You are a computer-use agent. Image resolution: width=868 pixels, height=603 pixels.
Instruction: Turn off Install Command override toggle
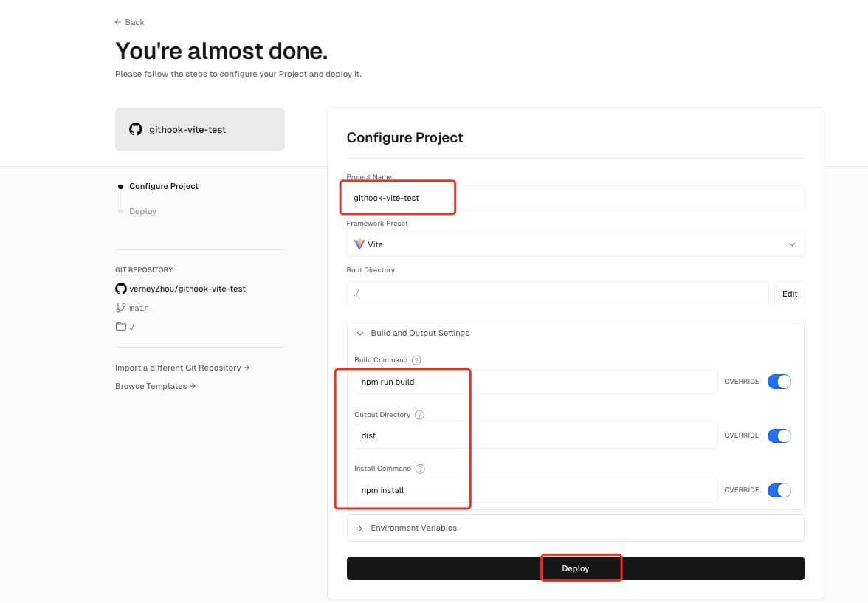(x=779, y=490)
